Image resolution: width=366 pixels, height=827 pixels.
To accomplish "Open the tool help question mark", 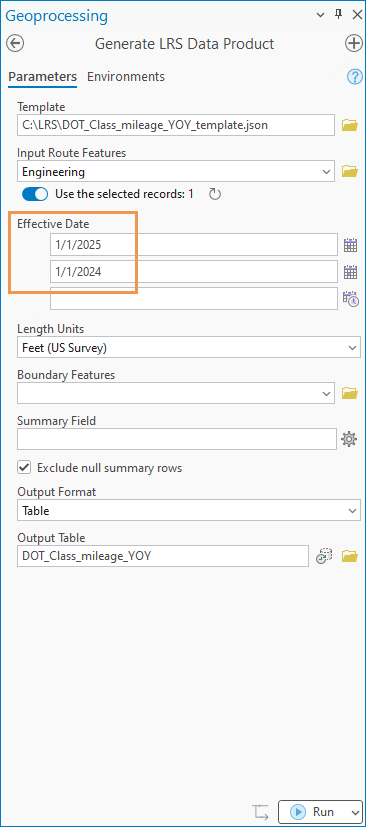I will click(354, 78).
